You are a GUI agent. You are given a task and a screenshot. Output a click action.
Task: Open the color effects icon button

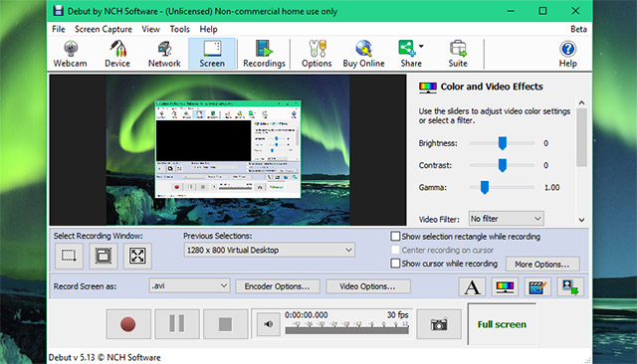505,286
